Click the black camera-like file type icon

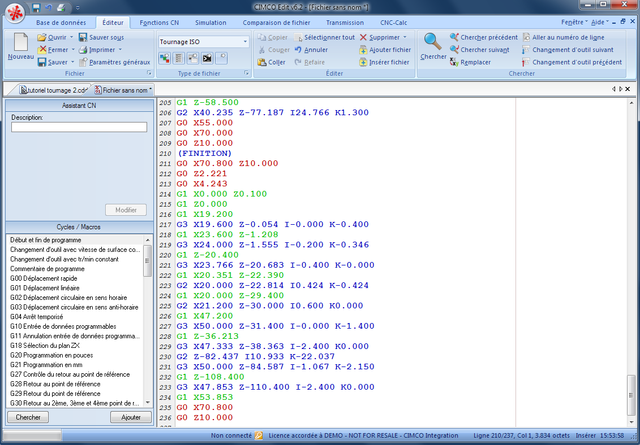point(207,58)
